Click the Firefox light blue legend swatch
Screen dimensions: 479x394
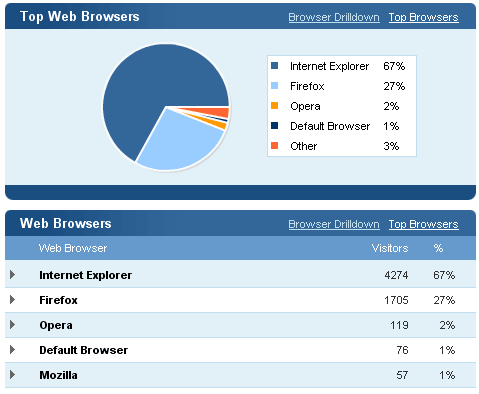(275, 86)
